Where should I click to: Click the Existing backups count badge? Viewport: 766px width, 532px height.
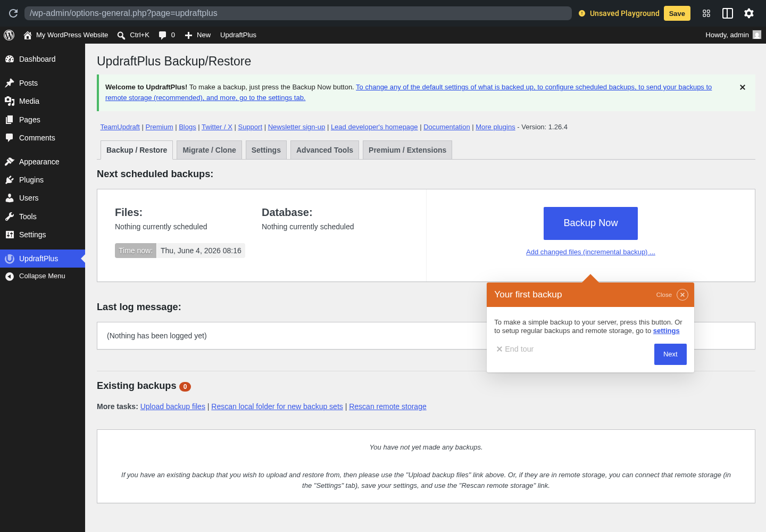click(x=185, y=387)
